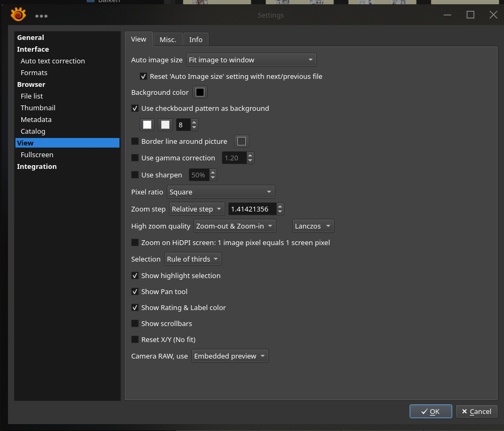Switch to the Info tab

[196, 39]
